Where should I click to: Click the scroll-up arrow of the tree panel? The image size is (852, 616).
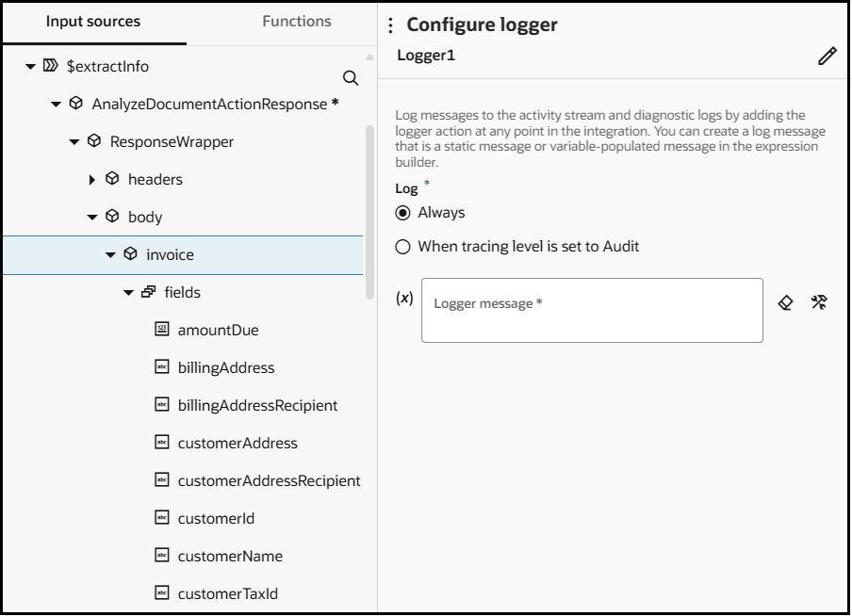[x=370, y=57]
